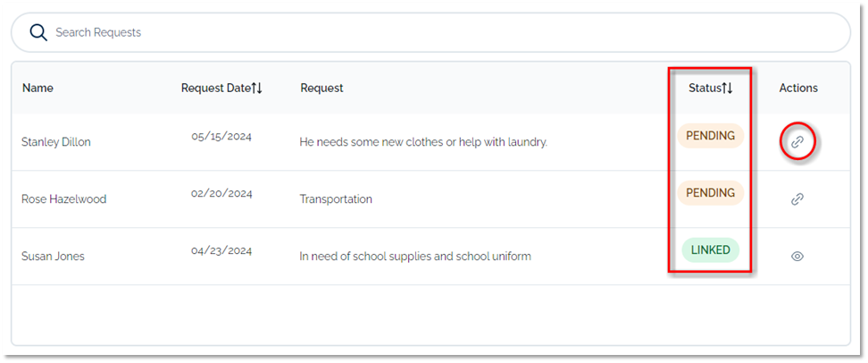Select the Susan Jones name cell
The image size is (868, 363).
(53, 257)
